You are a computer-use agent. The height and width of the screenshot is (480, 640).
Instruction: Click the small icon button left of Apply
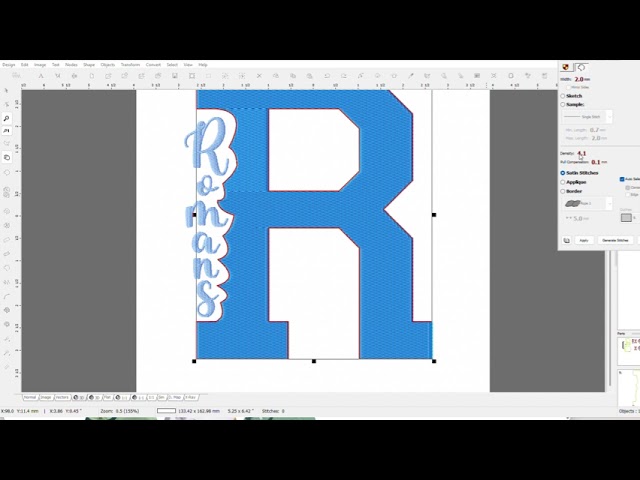click(567, 240)
